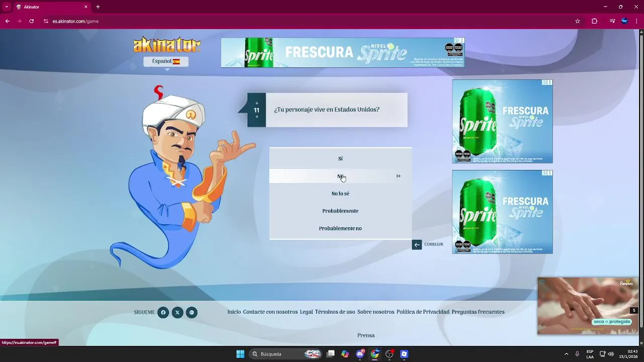This screenshot has height=362, width=644.
Task: Open the Roblox taskbar icon
Action: [x=404, y=354]
